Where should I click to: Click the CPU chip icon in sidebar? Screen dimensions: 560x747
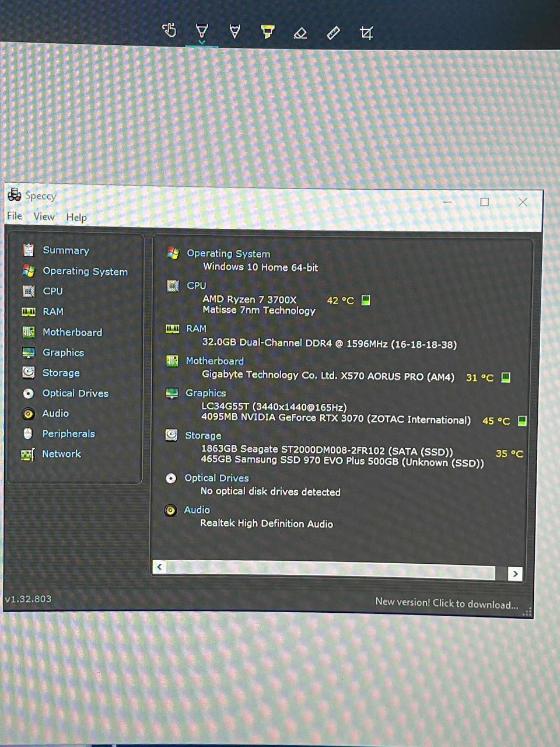[28, 291]
